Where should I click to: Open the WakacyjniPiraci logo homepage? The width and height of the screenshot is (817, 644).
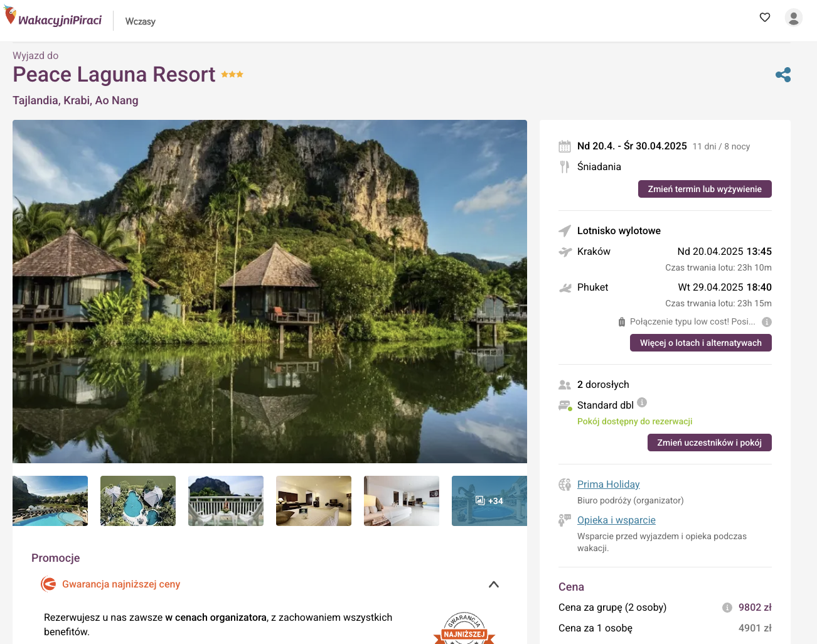pyautogui.click(x=53, y=18)
